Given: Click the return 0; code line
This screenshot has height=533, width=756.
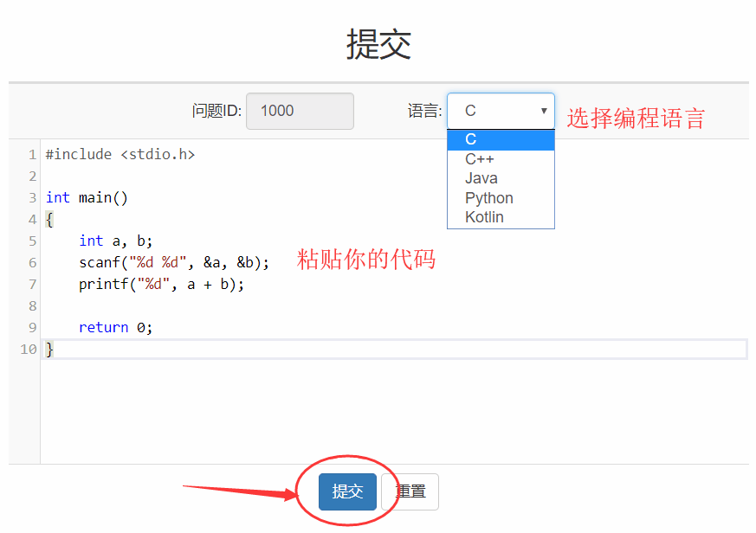Looking at the screenshot, I should pos(116,328).
